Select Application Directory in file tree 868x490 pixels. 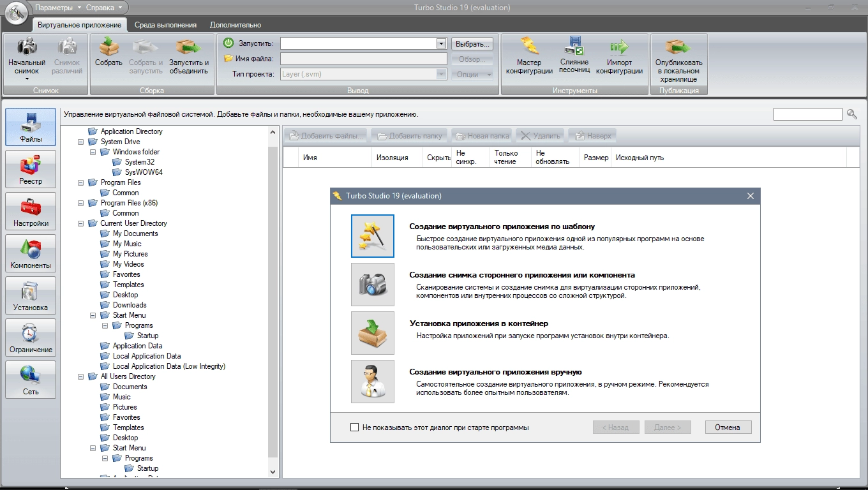coord(131,131)
